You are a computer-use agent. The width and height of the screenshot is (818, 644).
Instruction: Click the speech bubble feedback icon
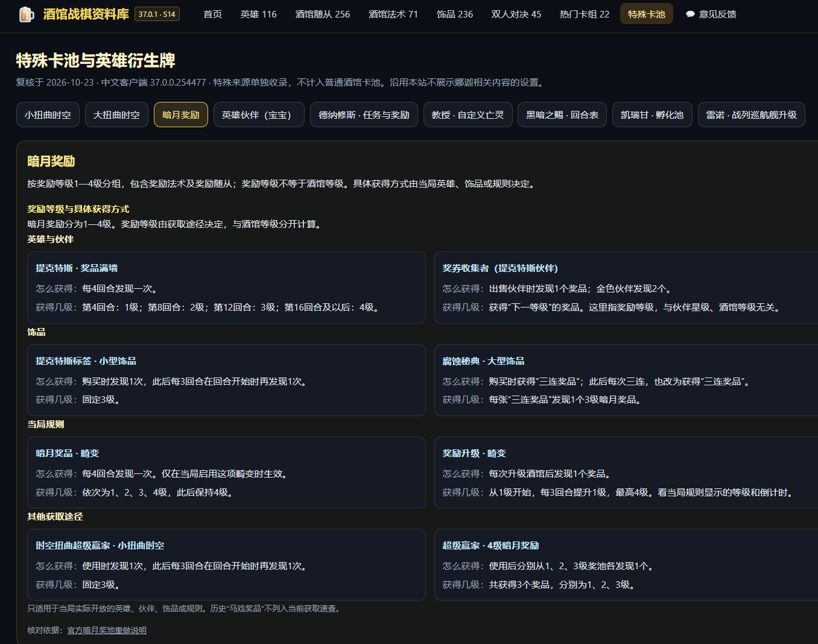690,14
